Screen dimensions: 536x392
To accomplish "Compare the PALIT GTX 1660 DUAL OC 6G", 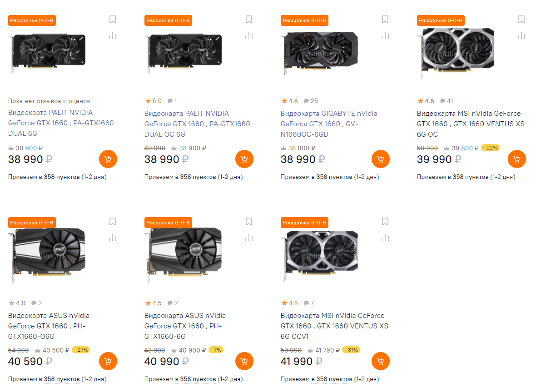I will click(x=249, y=35).
